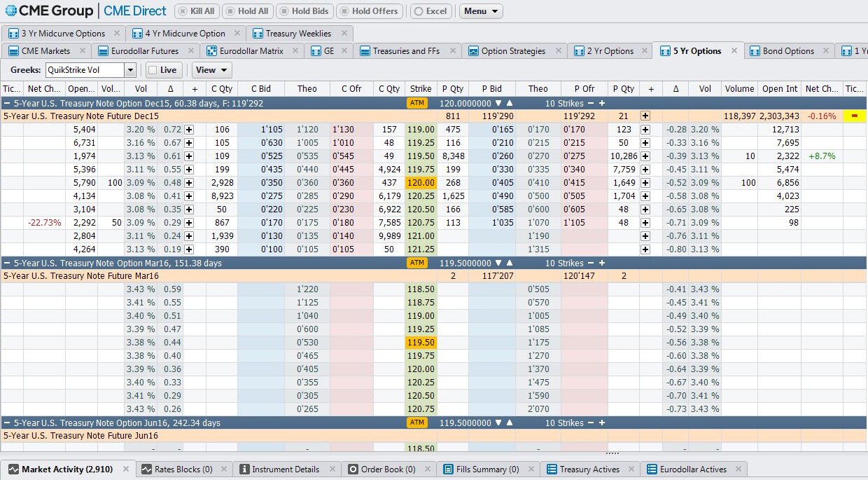Open the Eurodollar Matrix tab

pyautogui.click(x=251, y=51)
